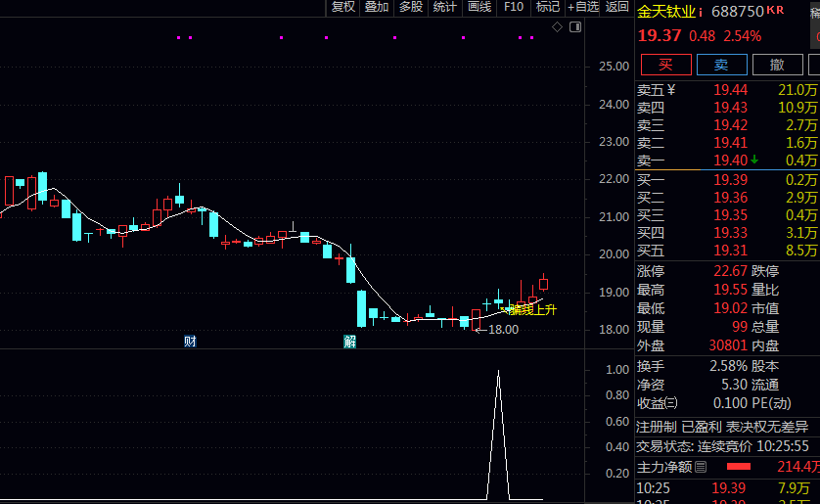Open the 叠加 overlay menu
This screenshot has height=504, width=820.
click(377, 7)
